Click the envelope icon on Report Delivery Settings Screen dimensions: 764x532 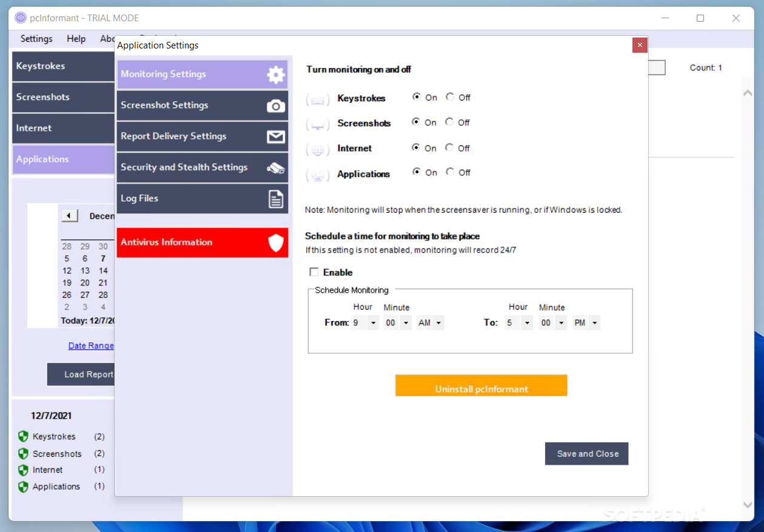276,137
